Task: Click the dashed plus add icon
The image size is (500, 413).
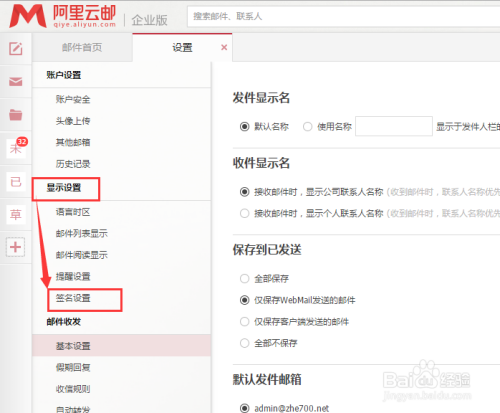Action: click(x=15, y=247)
